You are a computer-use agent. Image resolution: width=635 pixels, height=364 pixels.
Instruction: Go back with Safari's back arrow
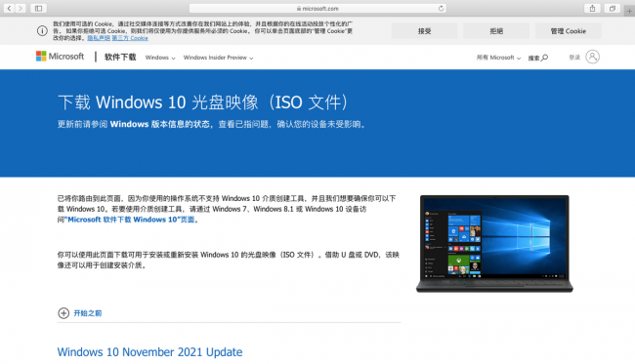click(x=9, y=8)
